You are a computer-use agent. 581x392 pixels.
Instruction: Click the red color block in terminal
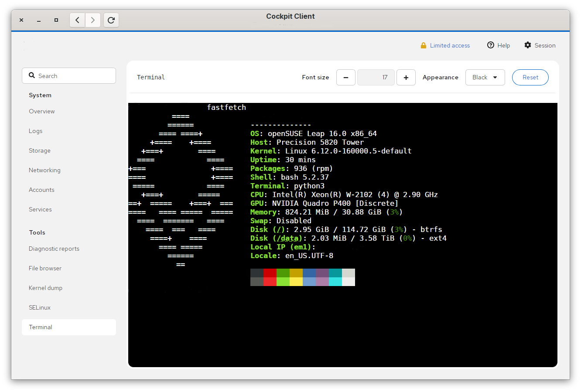[x=270, y=273]
